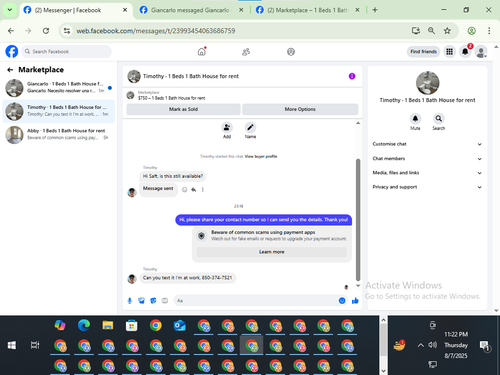Click the Chrome address bar URL
This screenshot has height=375, width=500.
(x=156, y=31)
